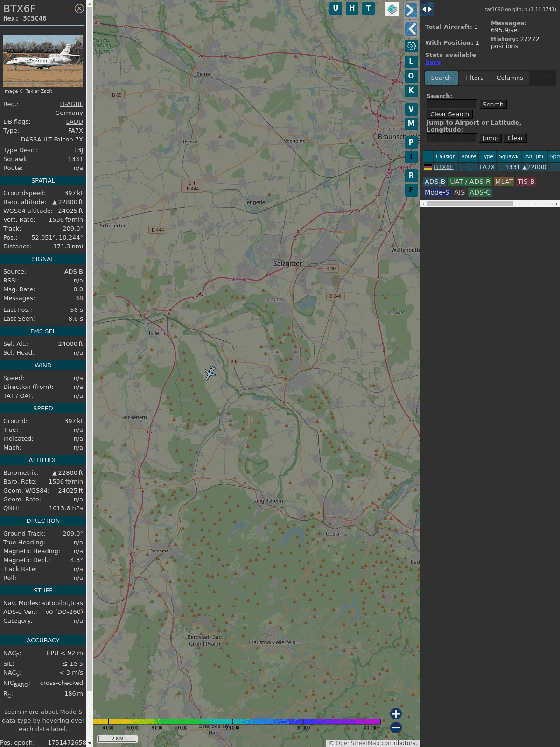Focus the Search text field
Screen dimensions: 560x747
point(451,105)
